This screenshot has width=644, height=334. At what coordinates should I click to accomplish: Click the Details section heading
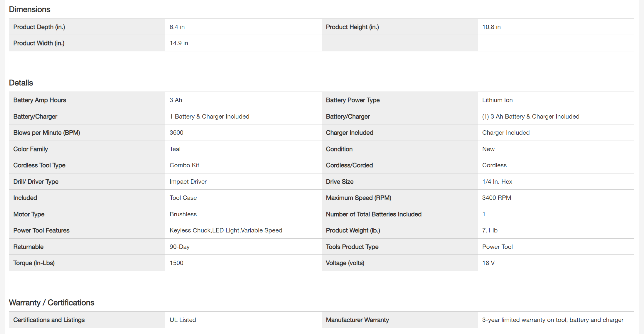point(21,83)
